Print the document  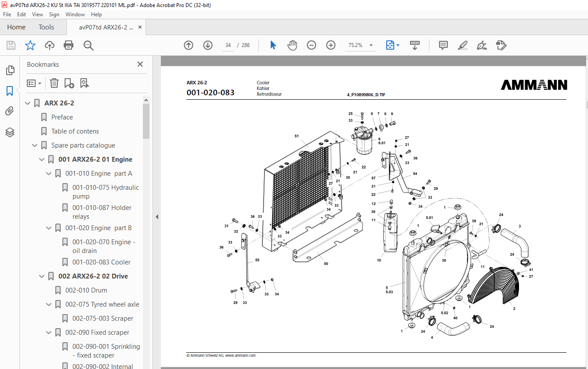point(69,45)
